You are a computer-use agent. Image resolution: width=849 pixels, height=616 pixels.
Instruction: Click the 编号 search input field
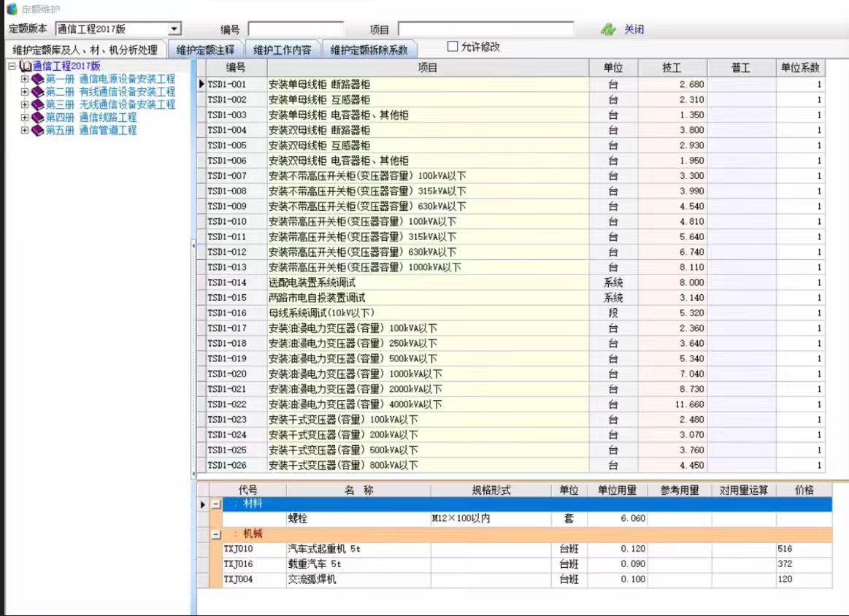click(296, 29)
